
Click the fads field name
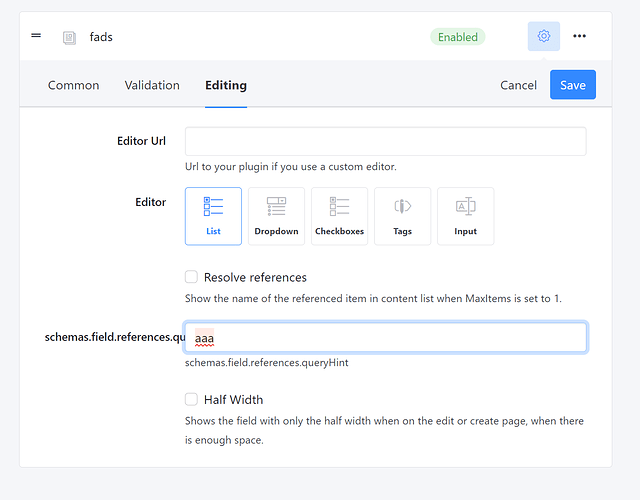(x=101, y=37)
